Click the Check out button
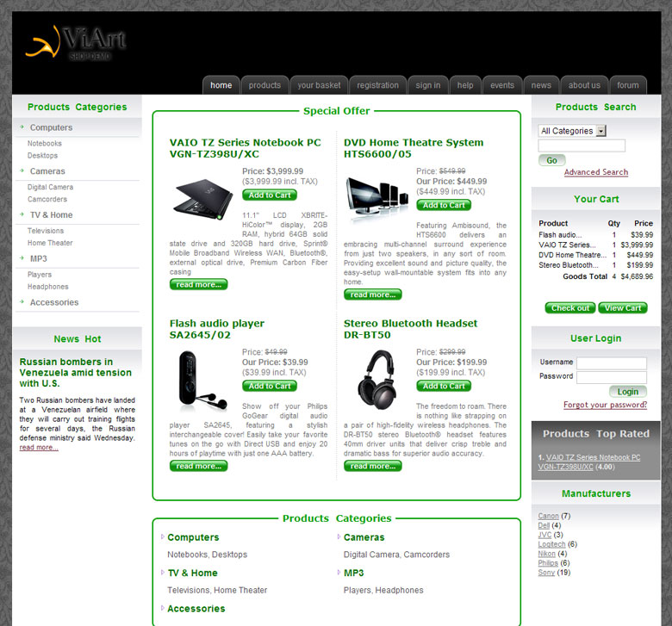 (x=570, y=308)
